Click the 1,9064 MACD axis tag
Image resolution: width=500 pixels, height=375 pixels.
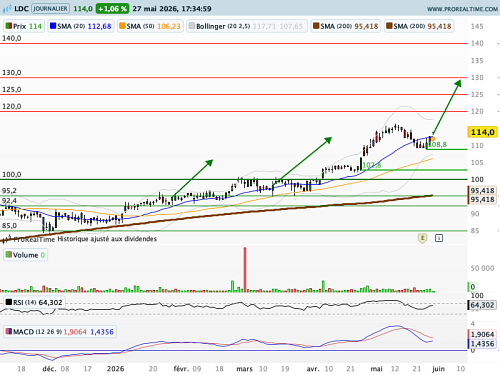[482, 334]
